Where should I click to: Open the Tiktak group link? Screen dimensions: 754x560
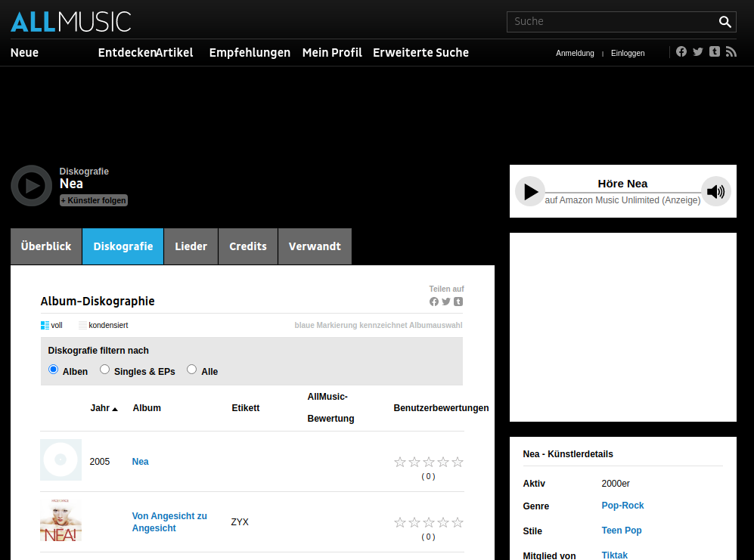click(615, 555)
